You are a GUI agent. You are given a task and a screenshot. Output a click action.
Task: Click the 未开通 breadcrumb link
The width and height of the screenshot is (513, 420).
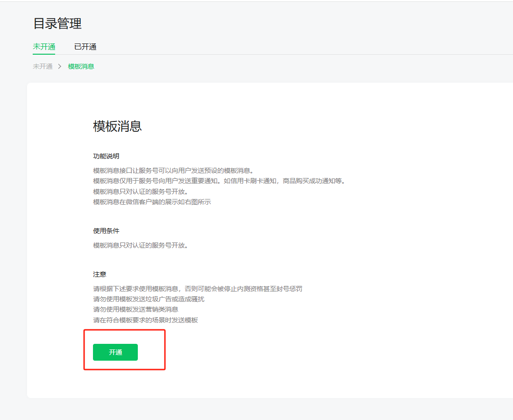43,66
